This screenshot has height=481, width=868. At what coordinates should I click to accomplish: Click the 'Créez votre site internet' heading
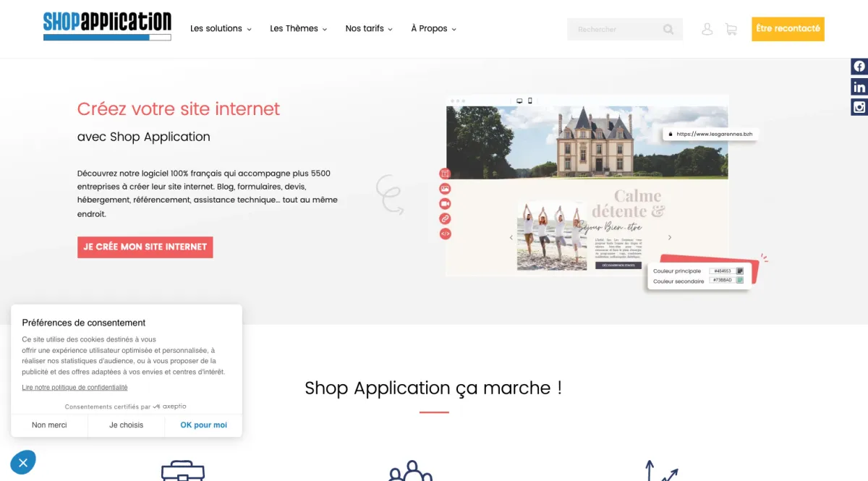(x=179, y=109)
